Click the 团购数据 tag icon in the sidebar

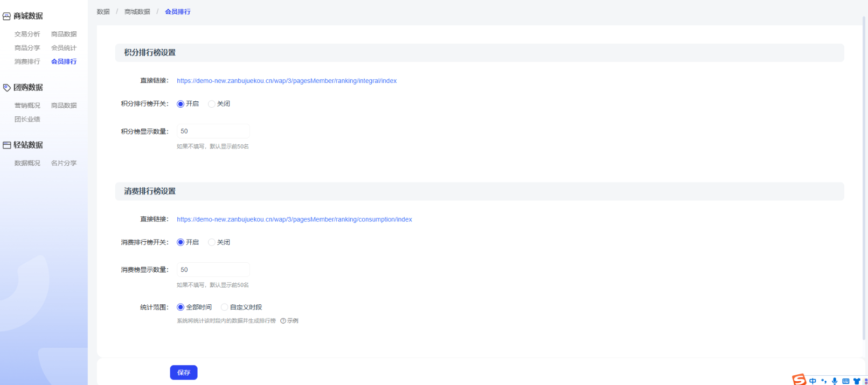(x=6, y=88)
